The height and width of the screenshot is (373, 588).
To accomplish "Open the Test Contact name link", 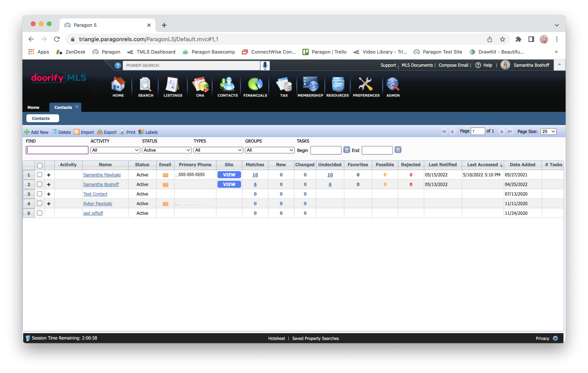I will tap(95, 194).
